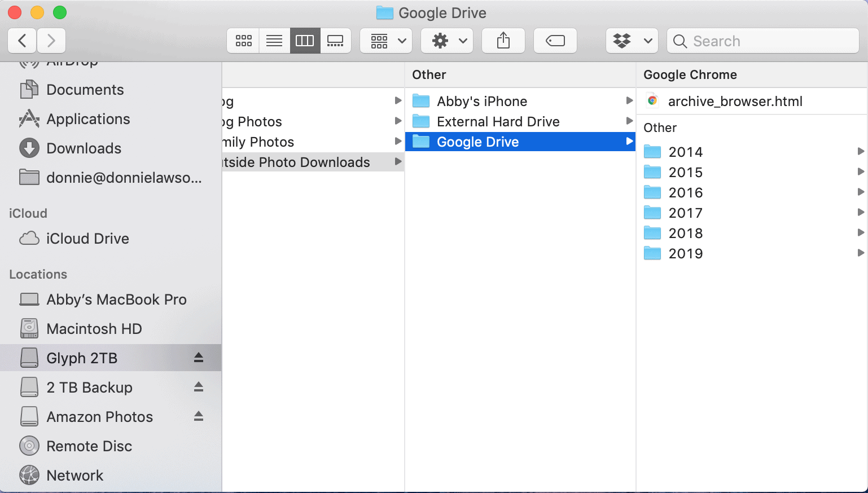Go back with the left chevron button
This screenshot has width=868, height=493.
click(23, 41)
